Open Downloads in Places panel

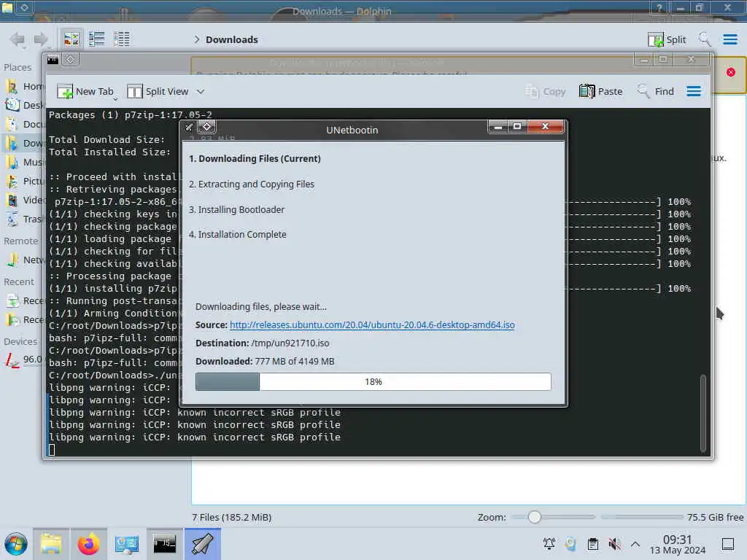tap(24, 143)
